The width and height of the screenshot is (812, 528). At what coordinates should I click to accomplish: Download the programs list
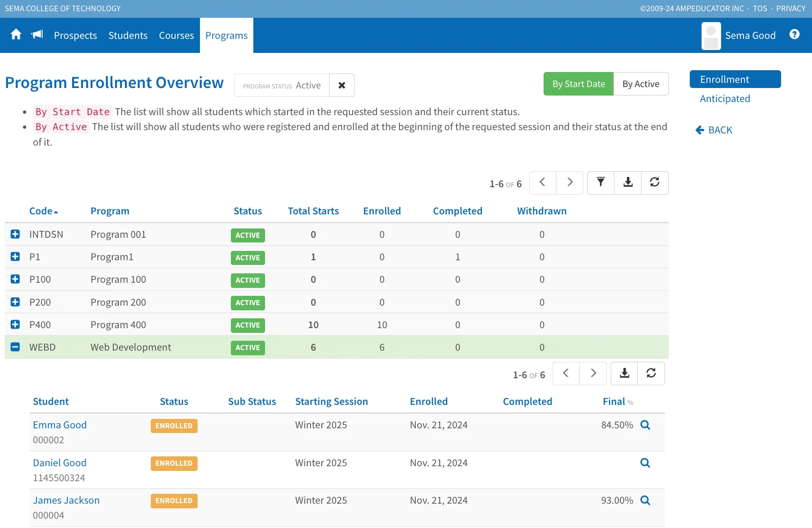click(x=628, y=183)
